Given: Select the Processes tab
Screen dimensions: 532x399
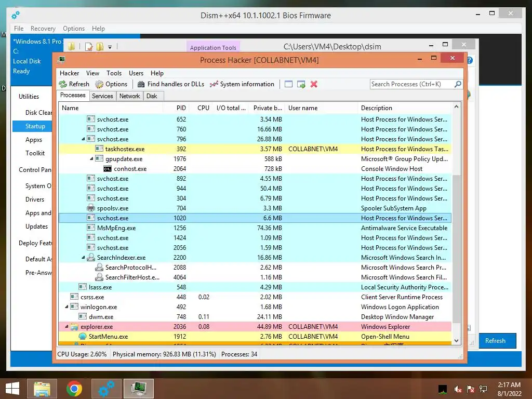Looking at the screenshot, I should 73,96.
